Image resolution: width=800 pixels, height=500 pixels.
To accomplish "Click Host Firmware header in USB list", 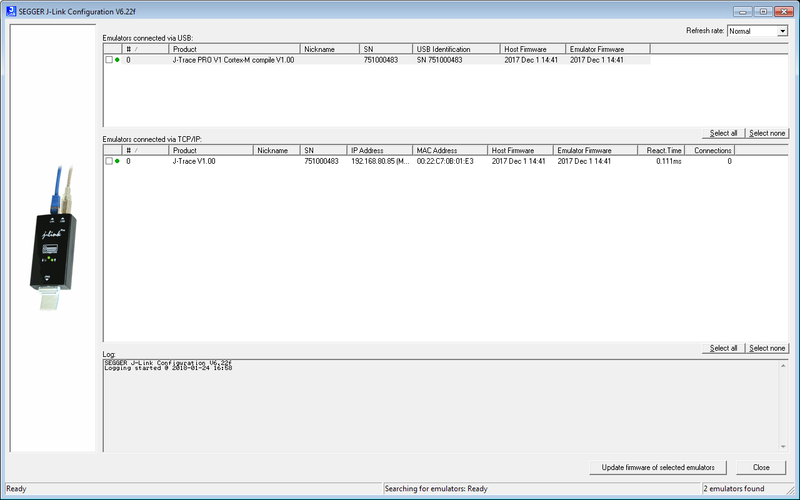I will point(533,49).
